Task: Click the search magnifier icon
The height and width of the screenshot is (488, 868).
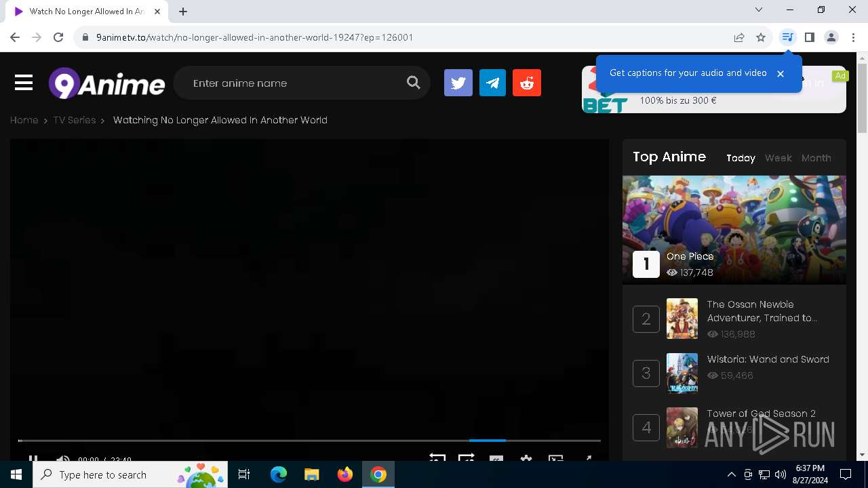Action: coord(413,83)
